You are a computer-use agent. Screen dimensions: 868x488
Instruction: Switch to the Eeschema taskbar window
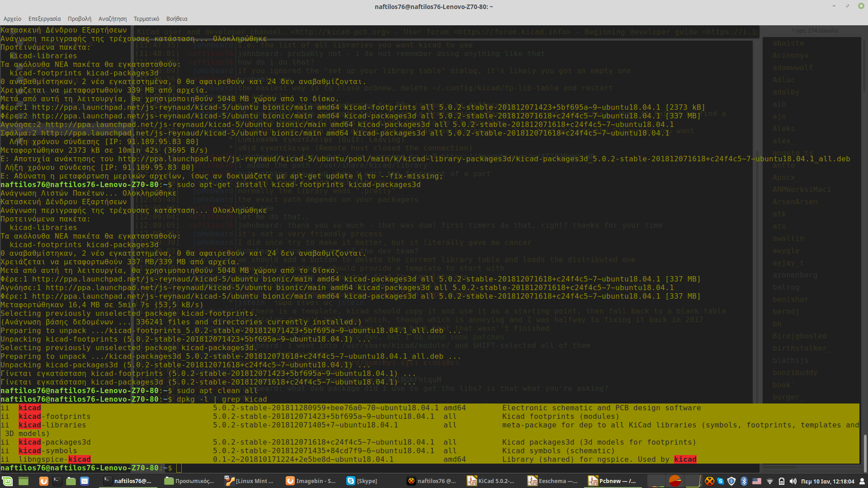coord(553,481)
